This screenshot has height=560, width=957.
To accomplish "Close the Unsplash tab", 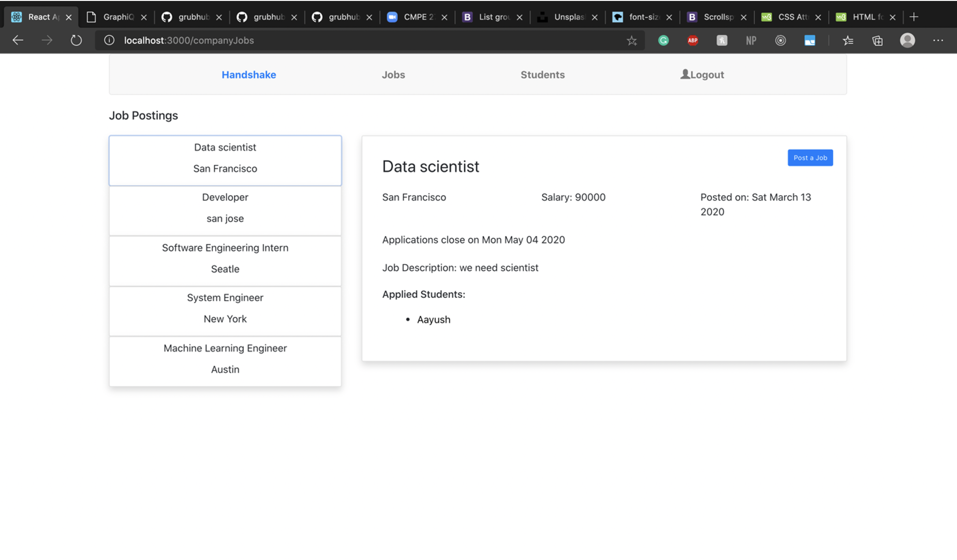I will pyautogui.click(x=595, y=17).
